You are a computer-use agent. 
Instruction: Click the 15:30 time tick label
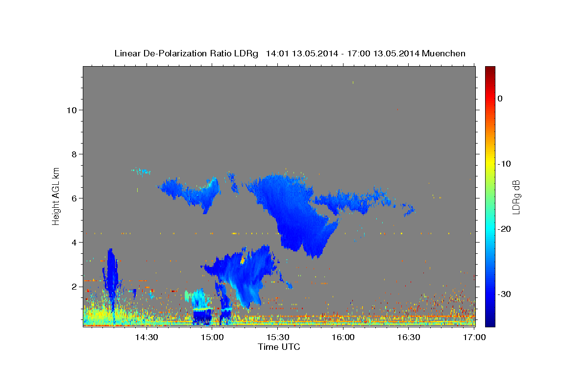(x=277, y=337)
